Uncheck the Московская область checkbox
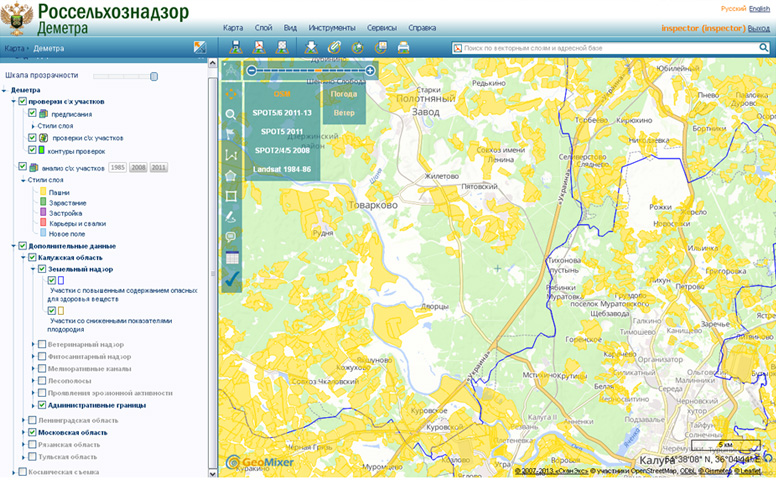 pyautogui.click(x=32, y=432)
